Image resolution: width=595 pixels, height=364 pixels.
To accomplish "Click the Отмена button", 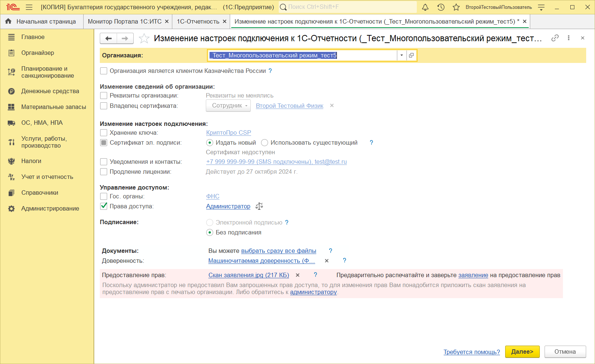I will 565,351.
